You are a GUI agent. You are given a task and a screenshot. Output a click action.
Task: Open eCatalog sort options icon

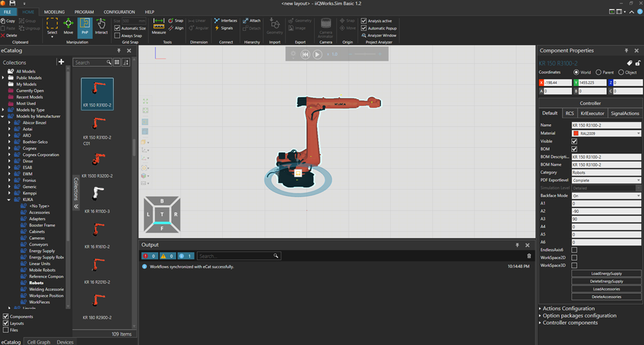tap(126, 62)
